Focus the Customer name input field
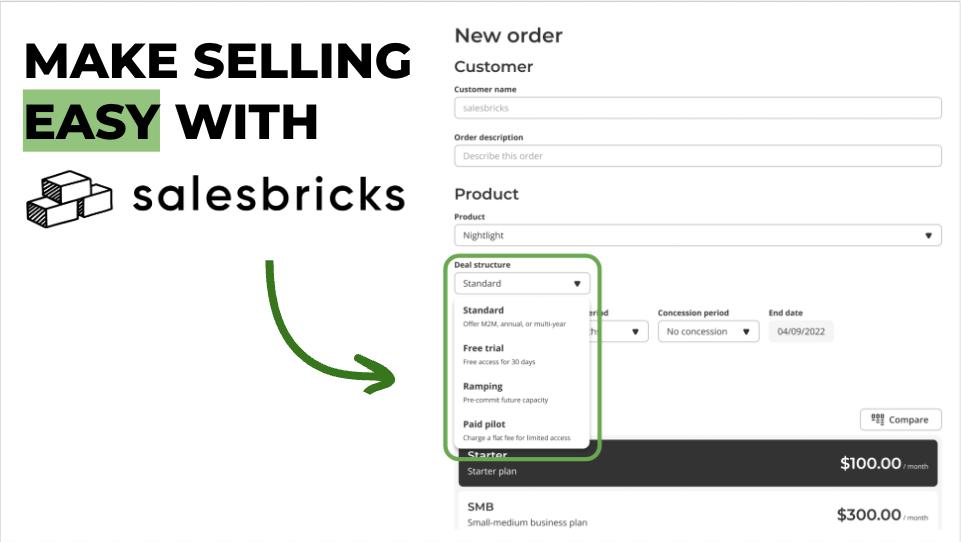The height and width of the screenshot is (542, 961). (697, 108)
